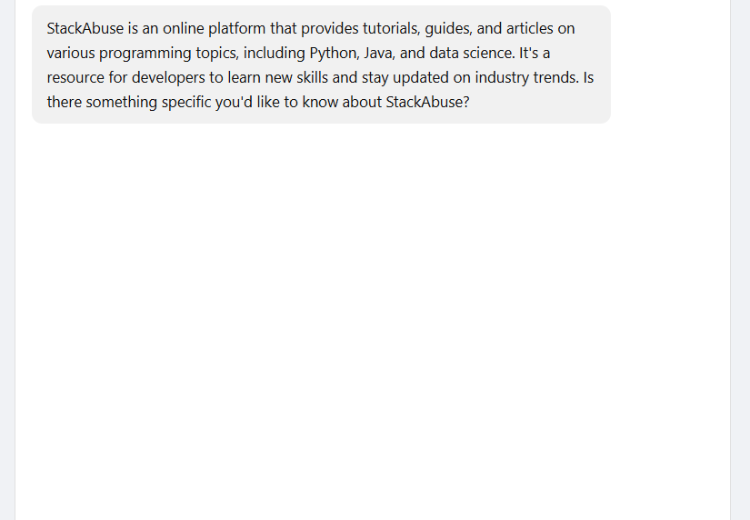Click the word 'programming' in the reply

(145, 54)
